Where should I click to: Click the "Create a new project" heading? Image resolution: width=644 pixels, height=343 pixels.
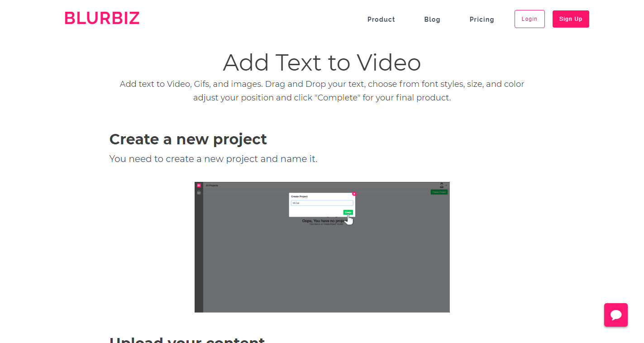(x=188, y=139)
